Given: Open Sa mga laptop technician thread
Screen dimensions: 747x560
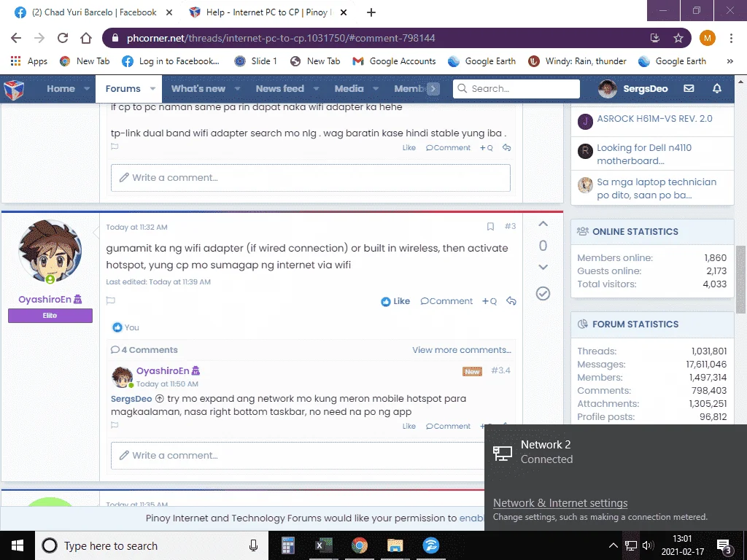Looking at the screenshot, I should [657, 189].
